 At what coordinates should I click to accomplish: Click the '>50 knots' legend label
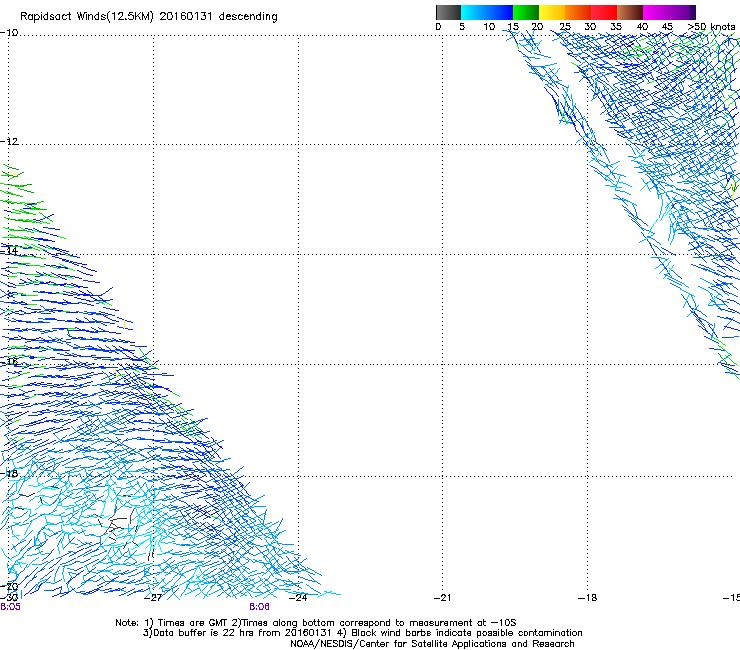711,27
